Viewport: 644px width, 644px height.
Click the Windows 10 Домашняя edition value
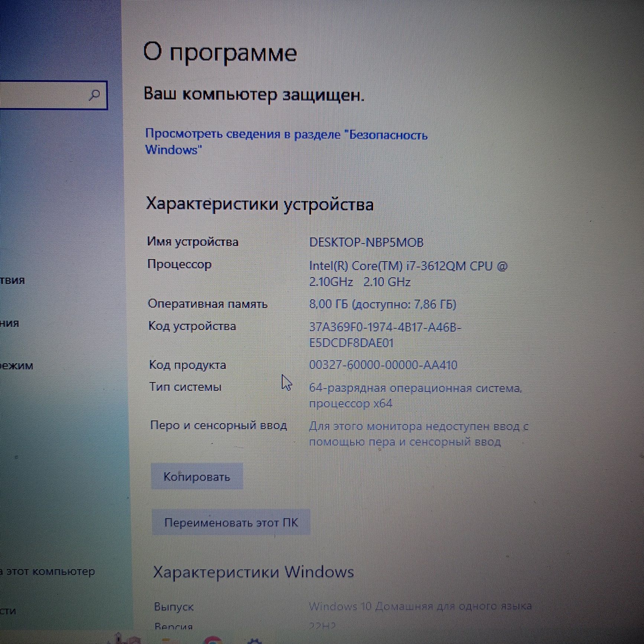(420, 606)
